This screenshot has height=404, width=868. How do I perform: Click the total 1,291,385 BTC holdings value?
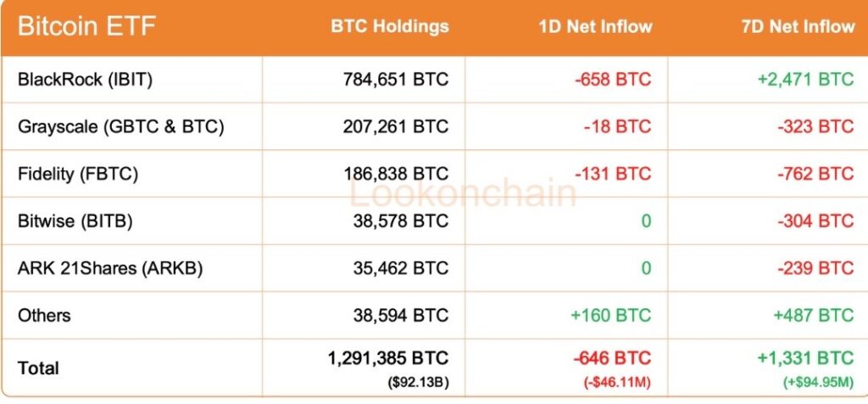[388, 358]
